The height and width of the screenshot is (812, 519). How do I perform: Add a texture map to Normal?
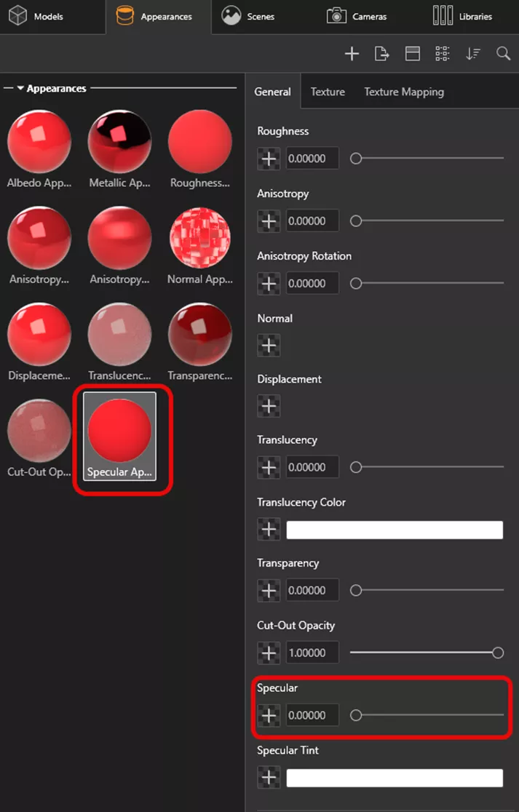click(x=269, y=346)
